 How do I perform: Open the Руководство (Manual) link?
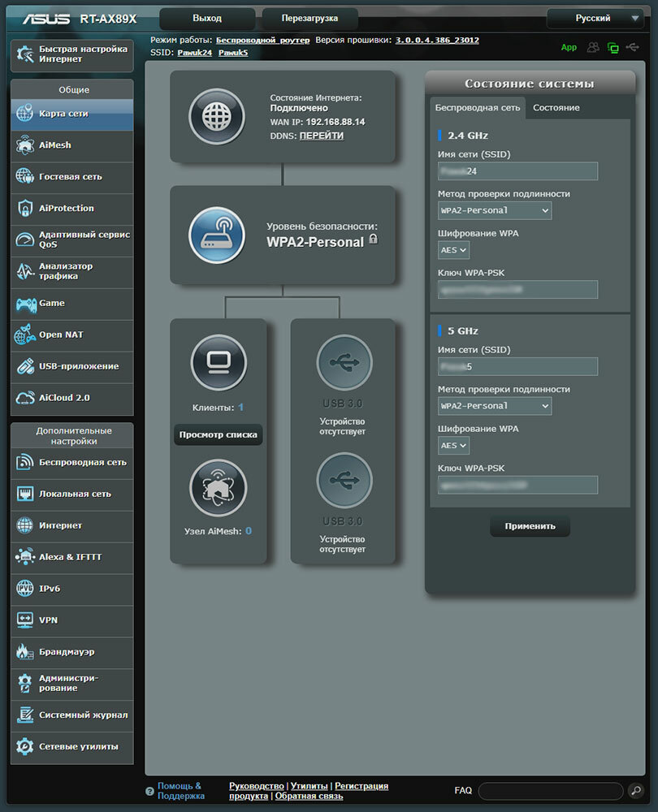click(257, 786)
